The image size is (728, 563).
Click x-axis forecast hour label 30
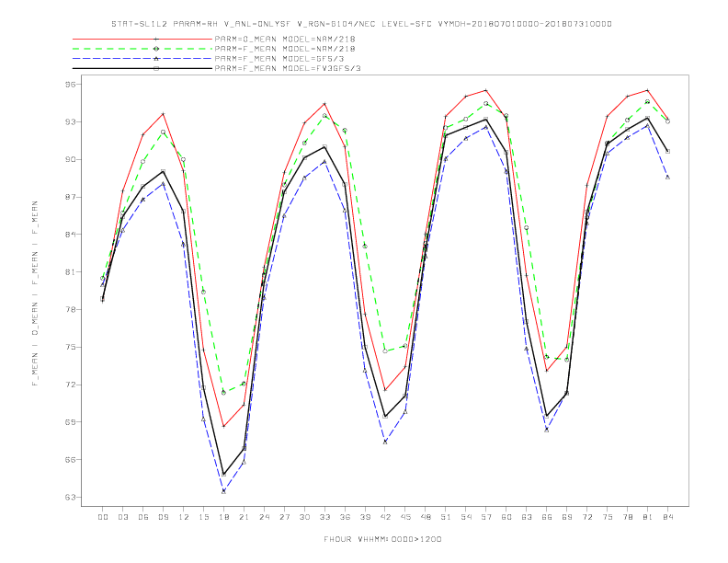(x=304, y=517)
